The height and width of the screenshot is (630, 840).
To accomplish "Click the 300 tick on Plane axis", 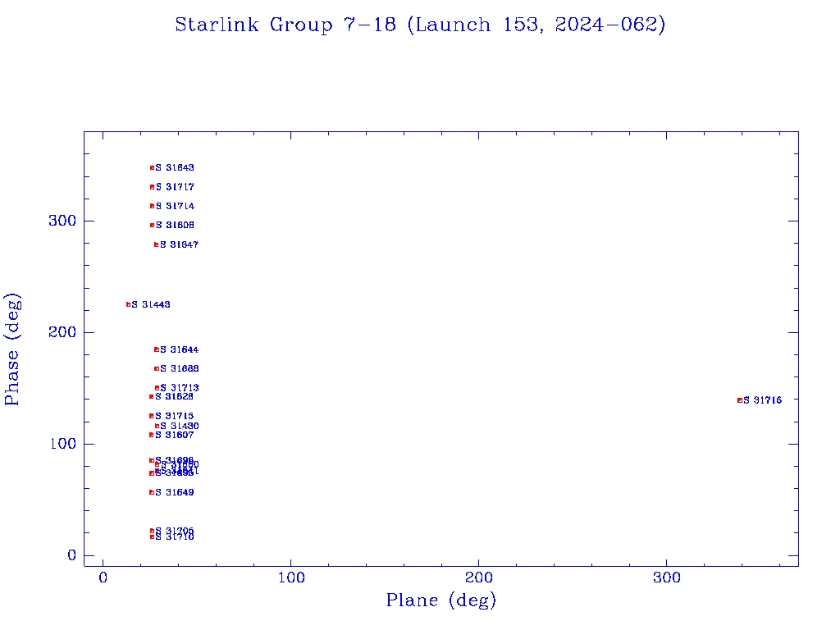I will (666, 577).
